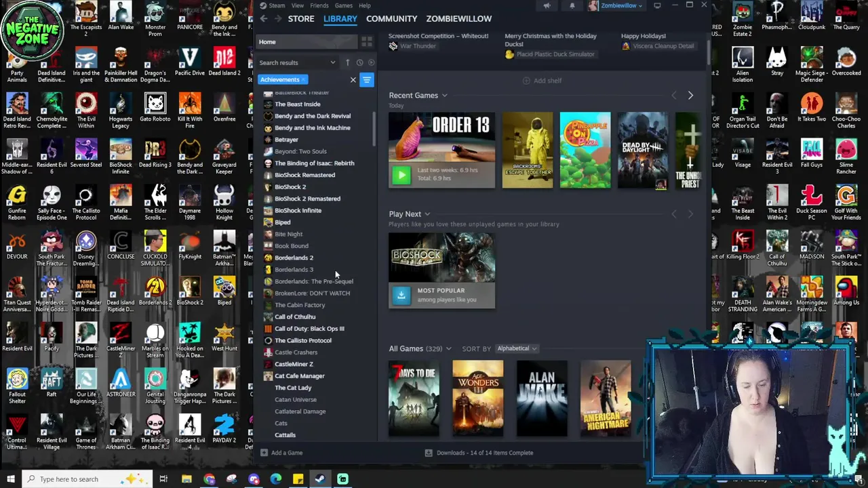
Task: Go back with Steam's back arrow
Action: pos(264,19)
